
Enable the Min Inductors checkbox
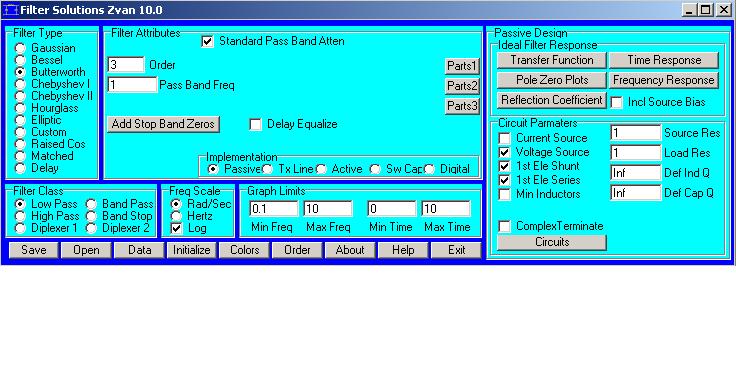(504, 194)
